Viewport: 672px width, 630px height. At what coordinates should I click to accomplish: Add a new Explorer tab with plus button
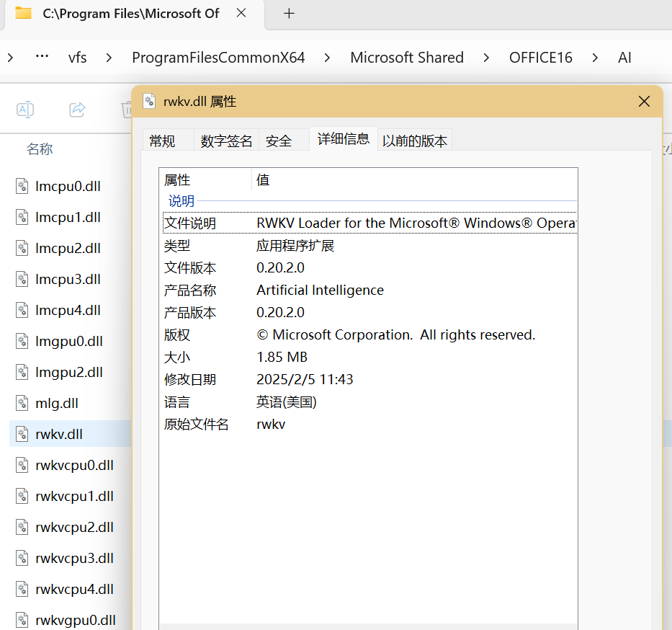tap(290, 14)
